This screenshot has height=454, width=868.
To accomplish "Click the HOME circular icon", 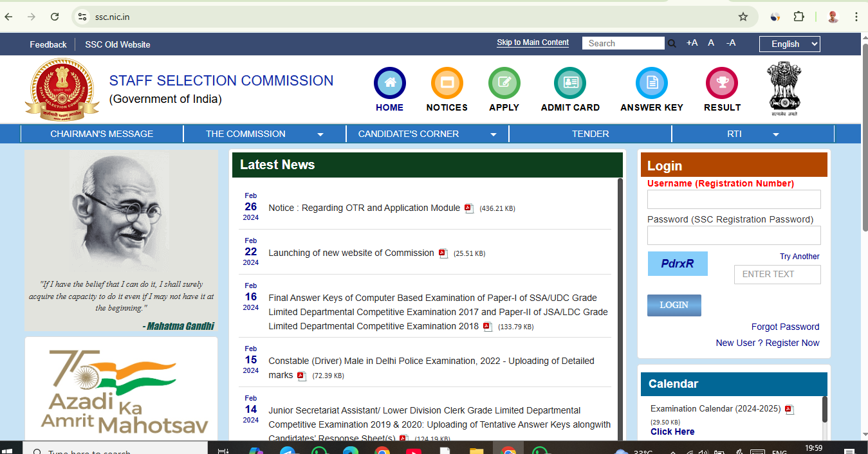I will [x=390, y=83].
